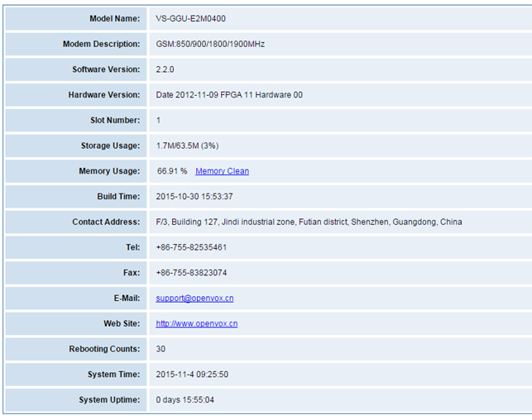This screenshot has height=420, width=532.
Task: Click the Hardware Version: label
Action: pyautogui.click(x=104, y=95)
